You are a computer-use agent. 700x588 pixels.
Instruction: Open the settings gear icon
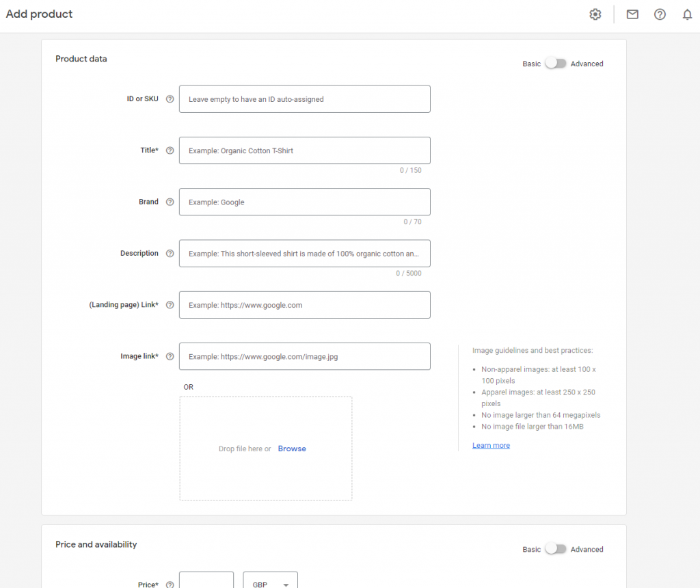point(595,14)
